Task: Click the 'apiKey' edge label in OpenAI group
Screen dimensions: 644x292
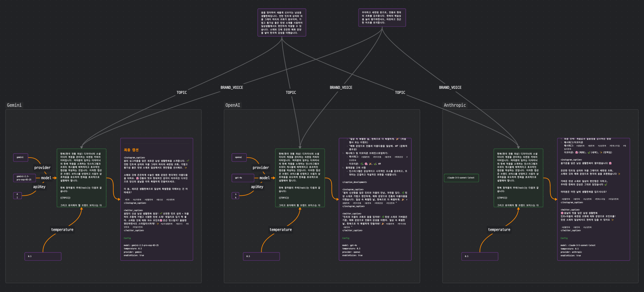Action: [257, 187]
